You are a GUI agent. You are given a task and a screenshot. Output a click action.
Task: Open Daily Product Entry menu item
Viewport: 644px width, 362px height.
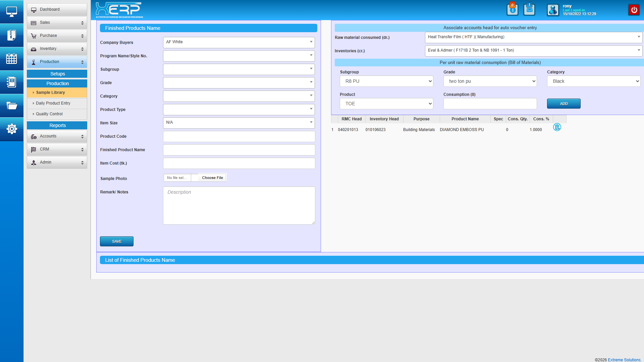pos(53,103)
